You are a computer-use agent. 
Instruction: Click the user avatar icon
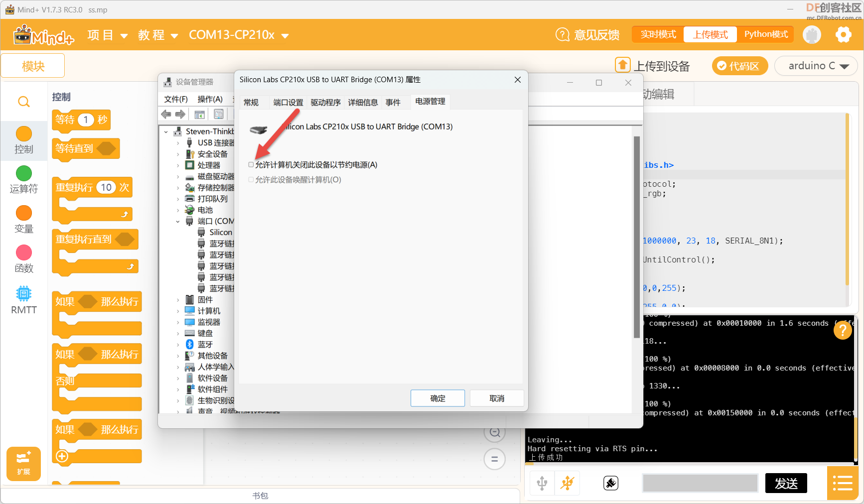click(x=812, y=34)
